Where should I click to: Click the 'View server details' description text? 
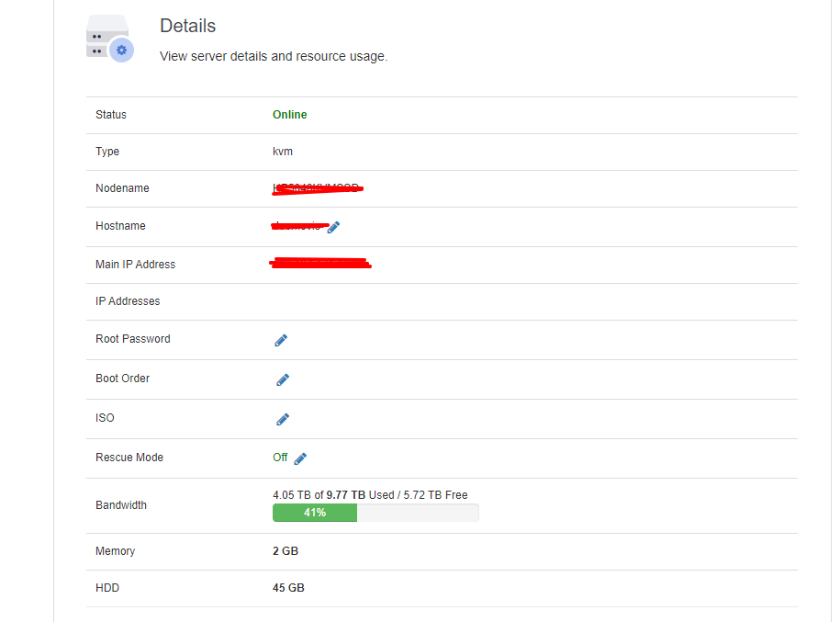[x=274, y=56]
